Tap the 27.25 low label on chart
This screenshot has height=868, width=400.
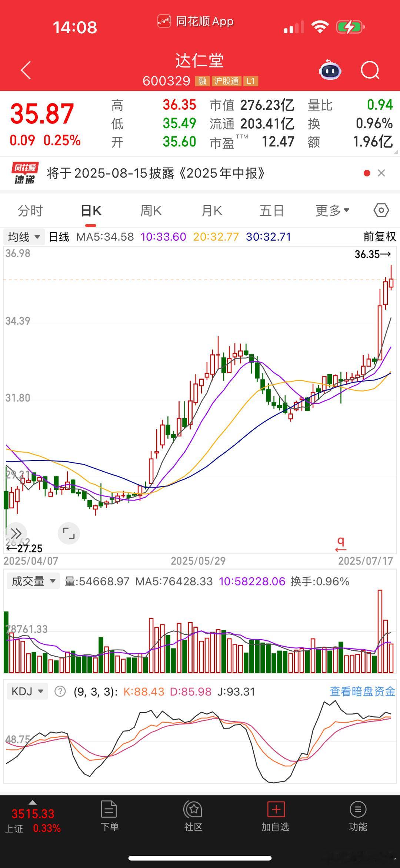[24, 548]
